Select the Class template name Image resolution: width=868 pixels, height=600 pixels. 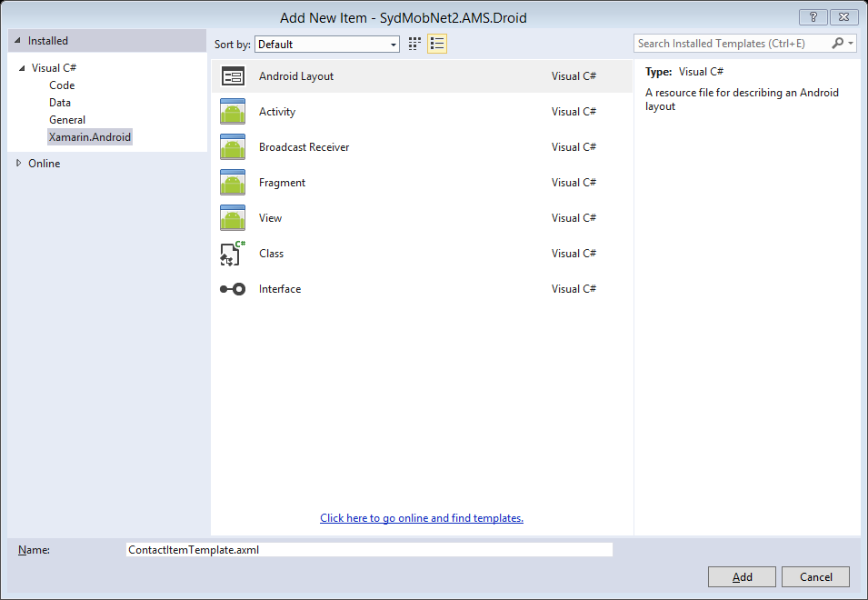point(271,254)
